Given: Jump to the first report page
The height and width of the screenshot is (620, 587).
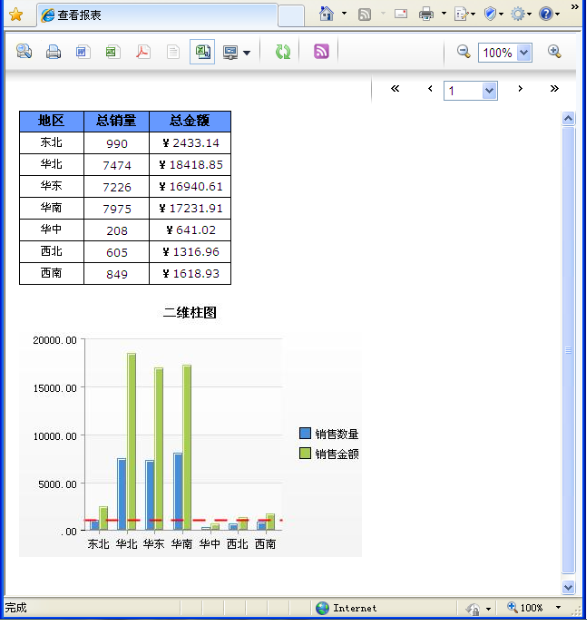Looking at the screenshot, I should [x=395, y=89].
